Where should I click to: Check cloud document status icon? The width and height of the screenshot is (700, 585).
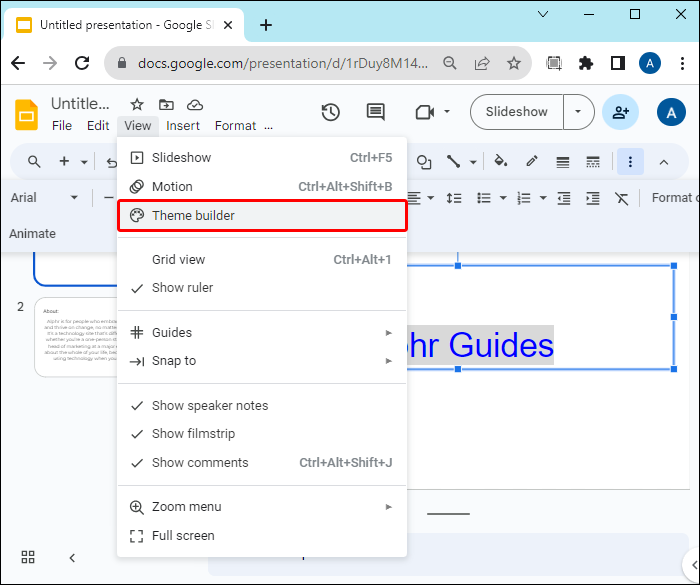[x=195, y=105]
